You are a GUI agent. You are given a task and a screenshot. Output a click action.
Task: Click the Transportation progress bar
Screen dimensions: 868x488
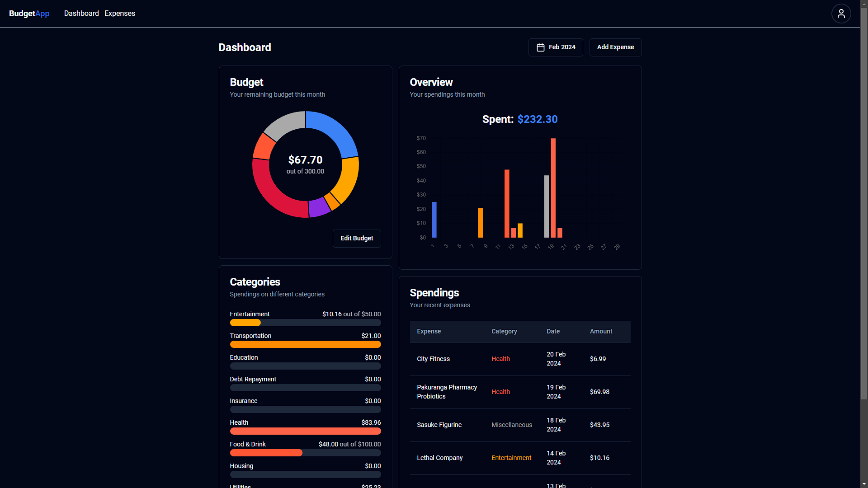pyautogui.click(x=305, y=344)
